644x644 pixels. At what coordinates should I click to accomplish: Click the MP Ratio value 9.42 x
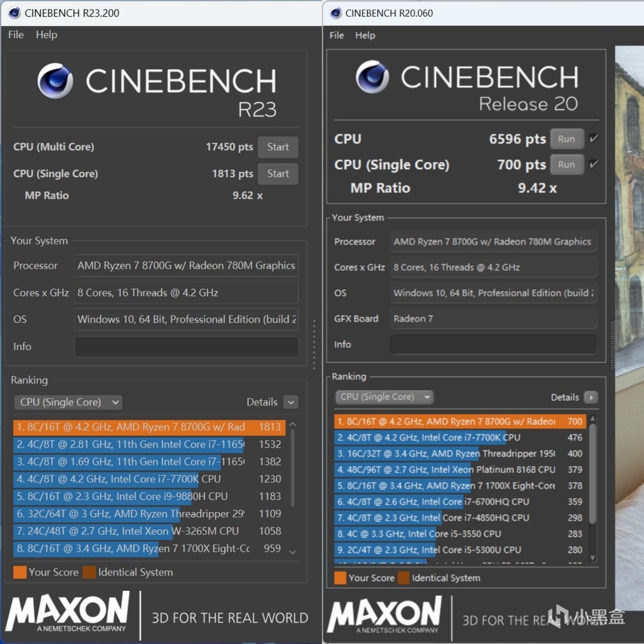pyautogui.click(x=537, y=188)
